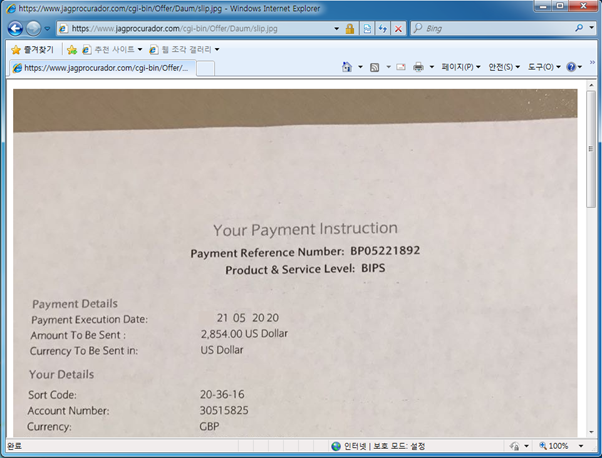The image size is (602, 458).
Task: Open the search provider dropdown arrow
Action: point(592,28)
